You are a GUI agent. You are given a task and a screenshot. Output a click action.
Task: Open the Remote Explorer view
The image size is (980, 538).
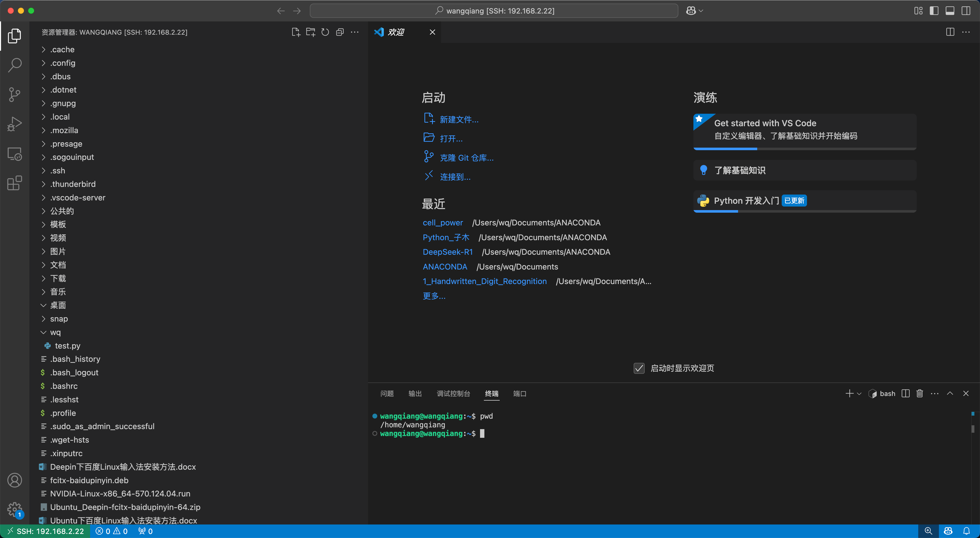[15, 153]
